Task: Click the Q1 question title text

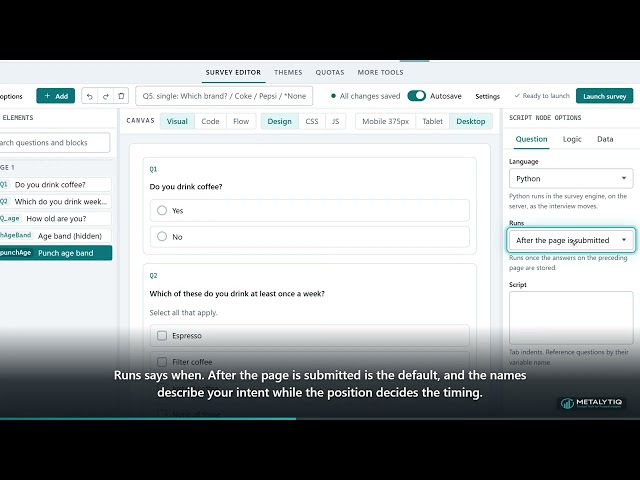Action: [x=186, y=187]
